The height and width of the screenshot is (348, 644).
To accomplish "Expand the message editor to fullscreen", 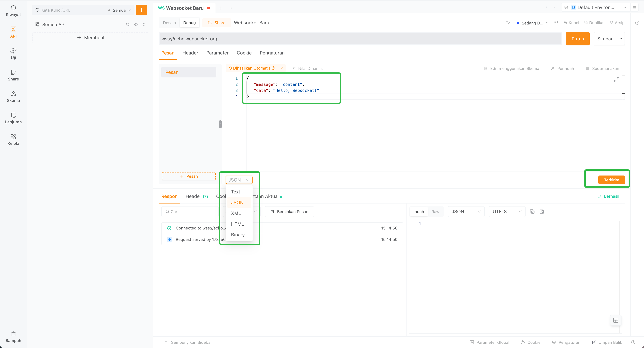I will tap(617, 80).
